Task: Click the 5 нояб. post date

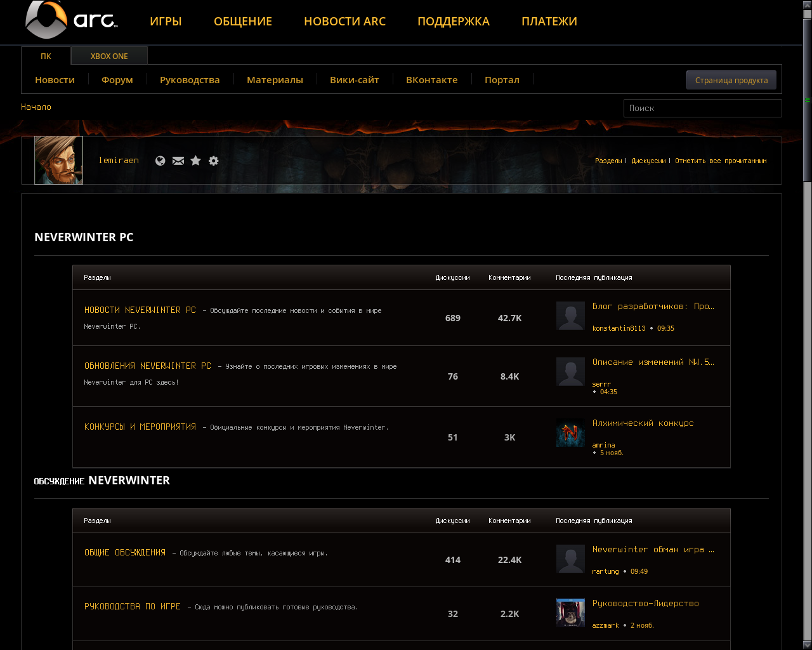Action: [x=612, y=453]
